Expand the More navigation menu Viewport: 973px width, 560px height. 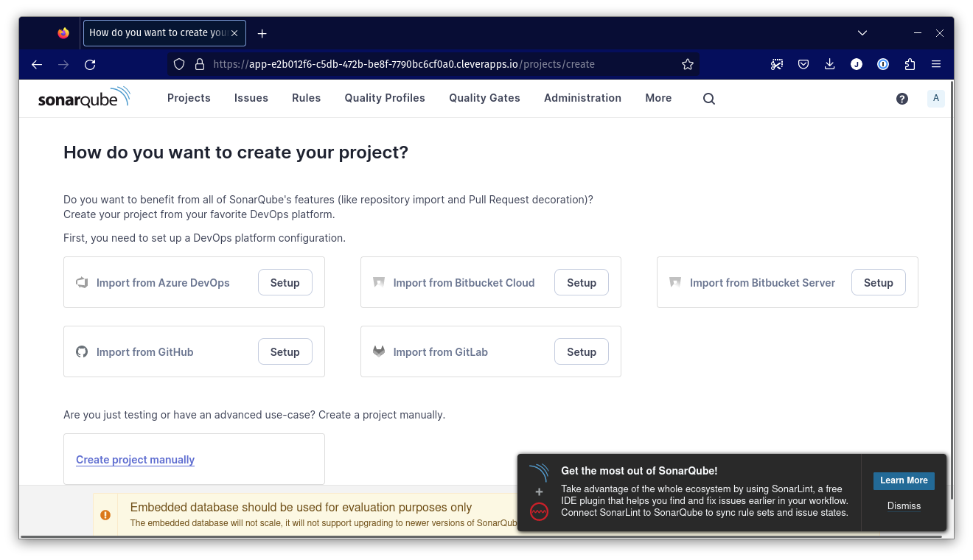pyautogui.click(x=658, y=98)
